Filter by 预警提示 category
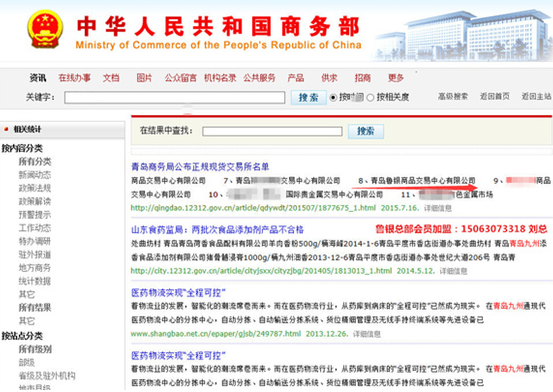553x392 pixels. click(x=35, y=215)
